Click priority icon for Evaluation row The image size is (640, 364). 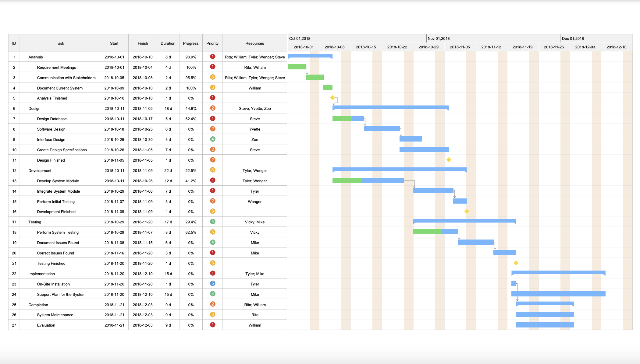pyautogui.click(x=213, y=325)
